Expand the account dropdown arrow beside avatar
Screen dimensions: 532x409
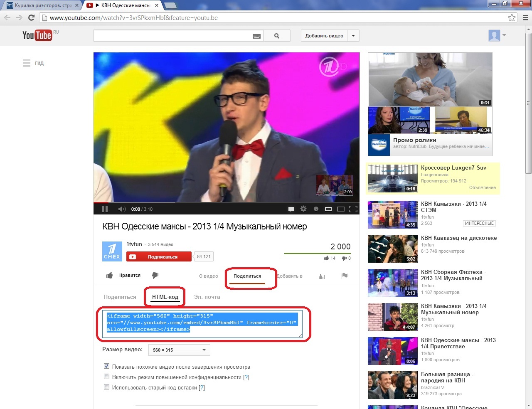point(504,35)
